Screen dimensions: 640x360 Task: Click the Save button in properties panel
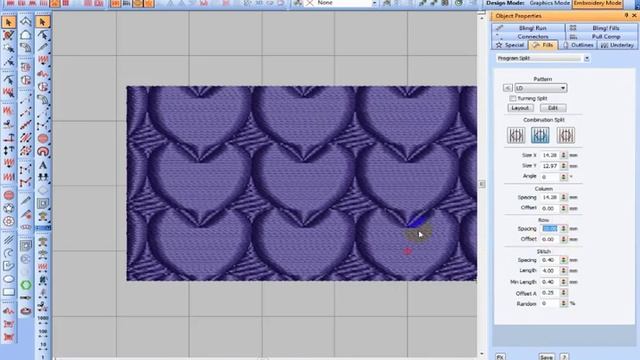[x=546, y=357]
